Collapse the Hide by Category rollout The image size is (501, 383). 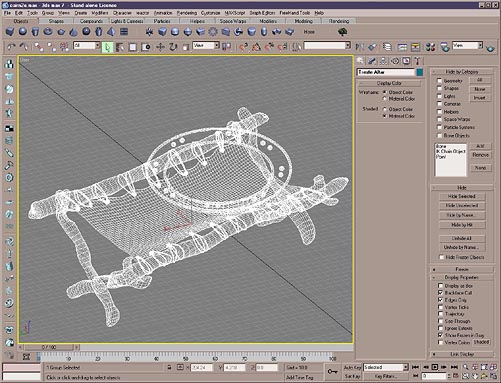click(x=462, y=72)
